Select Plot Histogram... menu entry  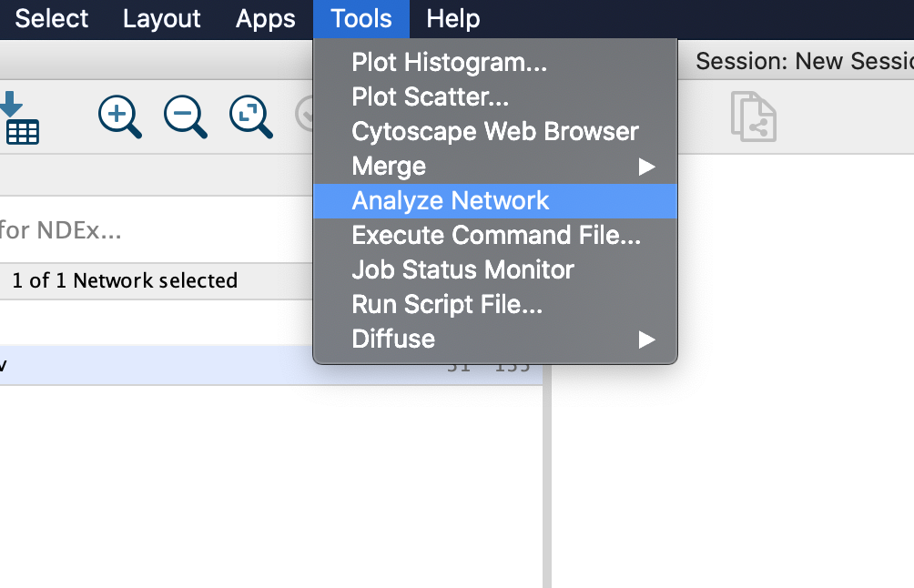tap(449, 63)
